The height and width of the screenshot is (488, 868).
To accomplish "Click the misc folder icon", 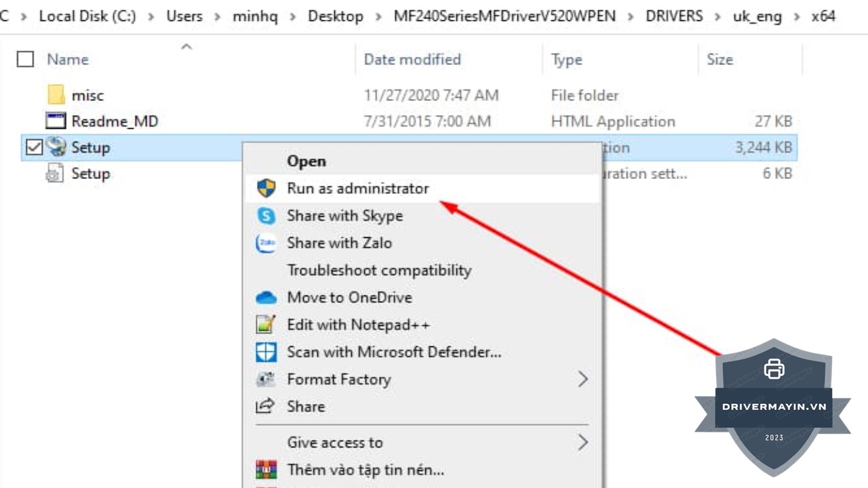I will 56,96.
